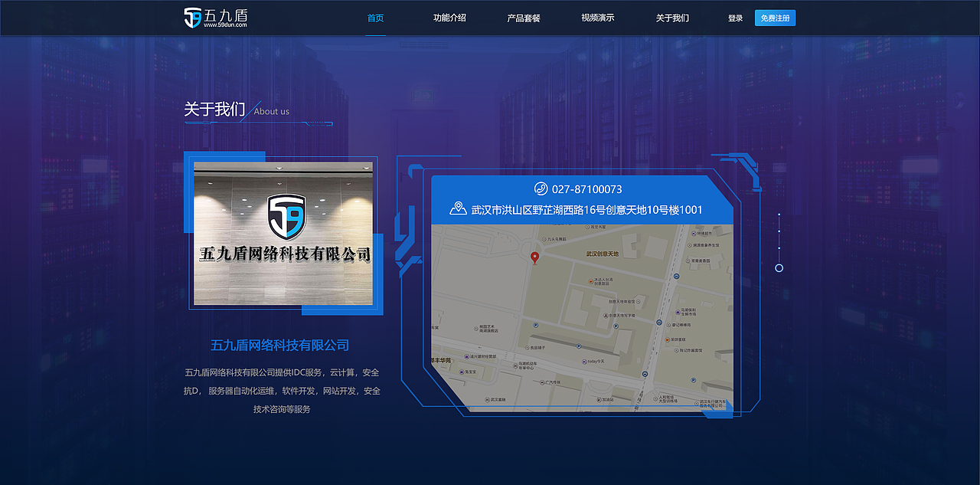
Task: Click the 视觉书屋 marker icon on map
Action: click(587, 228)
